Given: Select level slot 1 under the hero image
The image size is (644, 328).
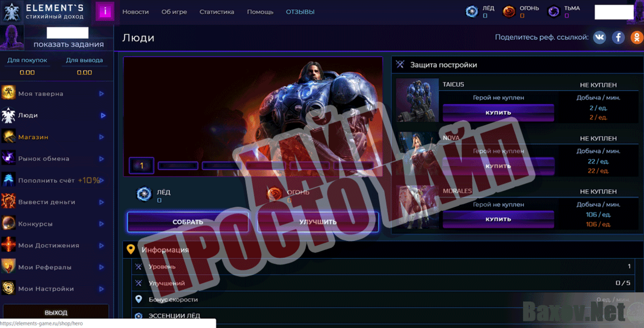Looking at the screenshot, I should pos(141,166).
